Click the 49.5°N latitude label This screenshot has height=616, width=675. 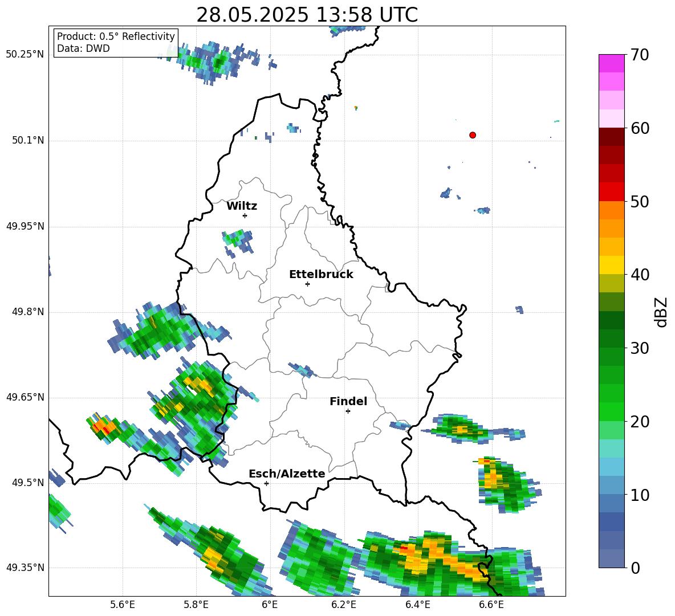(x=28, y=483)
